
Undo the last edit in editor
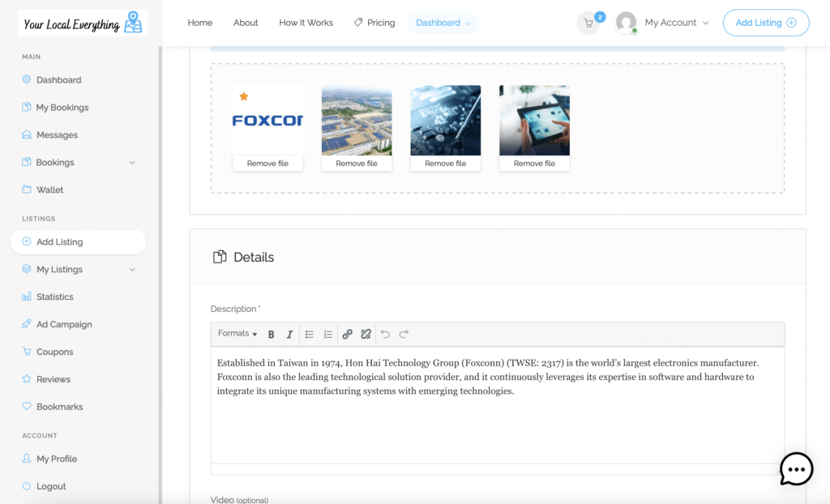(x=386, y=334)
